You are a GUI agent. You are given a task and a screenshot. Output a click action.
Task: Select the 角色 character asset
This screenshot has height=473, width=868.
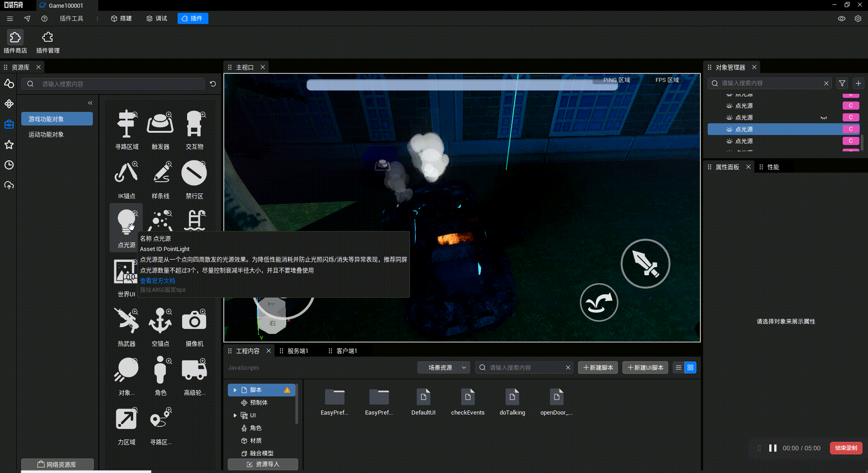click(160, 376)
